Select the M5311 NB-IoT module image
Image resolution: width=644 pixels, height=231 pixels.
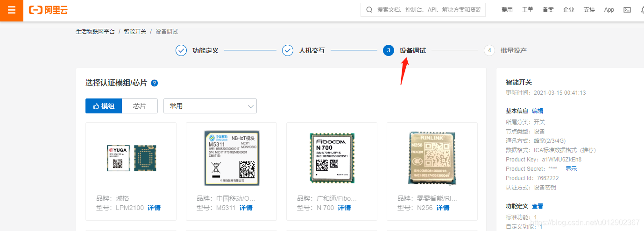[x=231, y=158]
